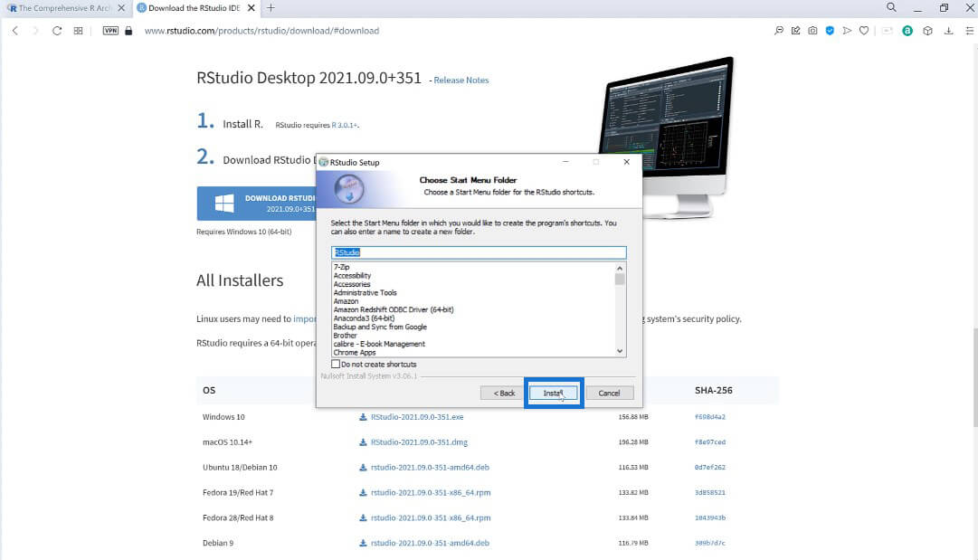The image size is (978, 560).
Task: Add page to bookmarks with heart icon
Action: [864, 31]
